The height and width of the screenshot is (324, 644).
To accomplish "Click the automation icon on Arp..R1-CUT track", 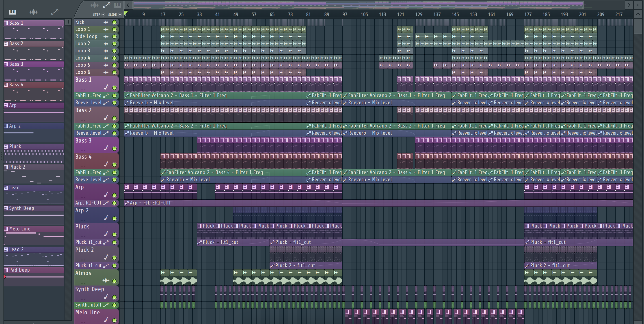I will [x=106, y=203].
